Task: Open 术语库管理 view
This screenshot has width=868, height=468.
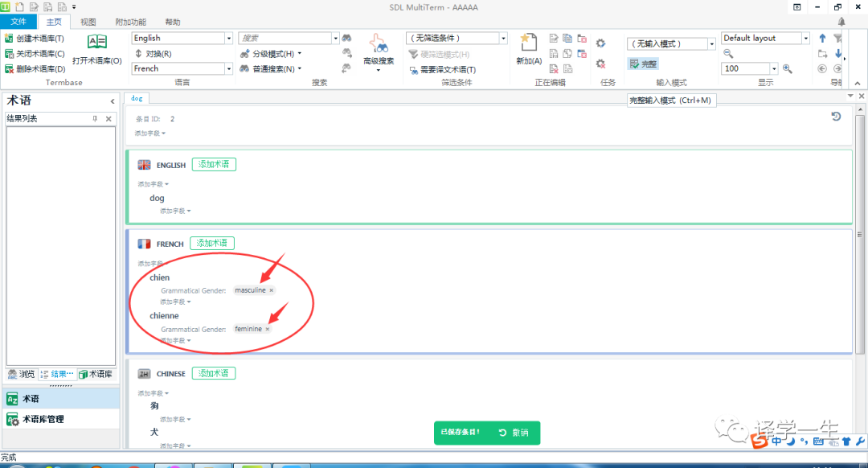Action: pos(61,419)
